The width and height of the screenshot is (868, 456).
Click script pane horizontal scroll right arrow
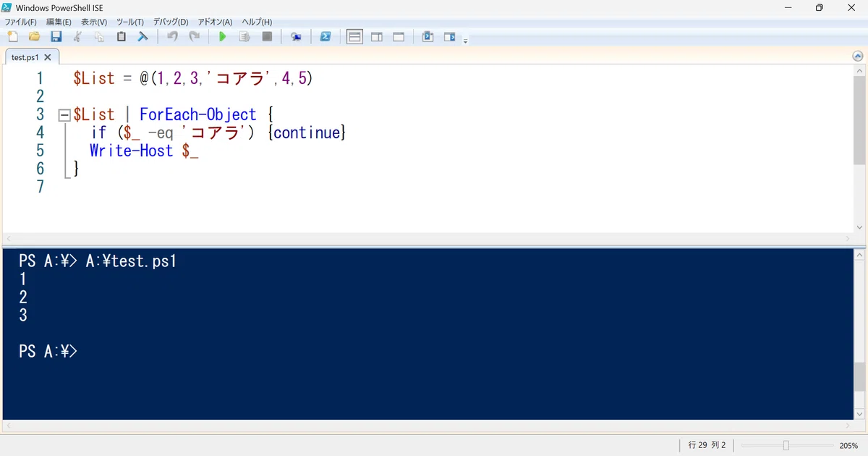(x=848, y=239)
